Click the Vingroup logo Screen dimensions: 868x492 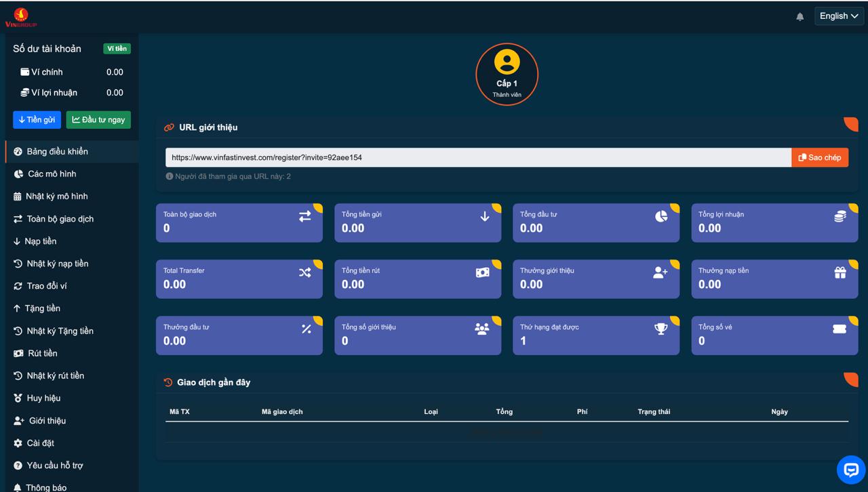pyautogui.click(x=20, y=17)
